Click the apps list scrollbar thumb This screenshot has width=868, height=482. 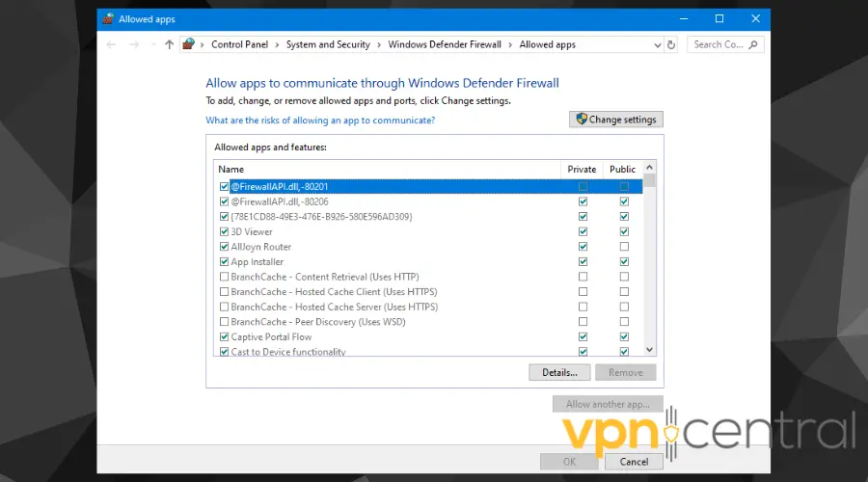[649, 180]
